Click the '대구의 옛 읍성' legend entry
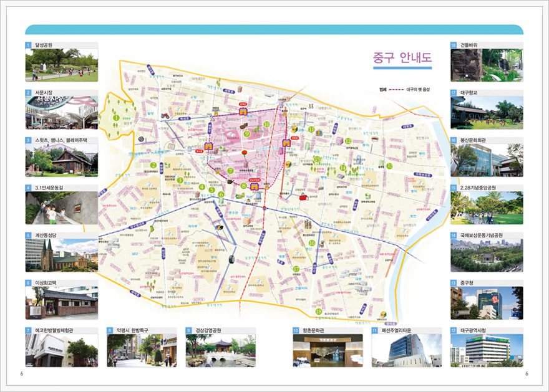Image resolution: width=549 pixels, height=392 pixels. coord(418,90)
